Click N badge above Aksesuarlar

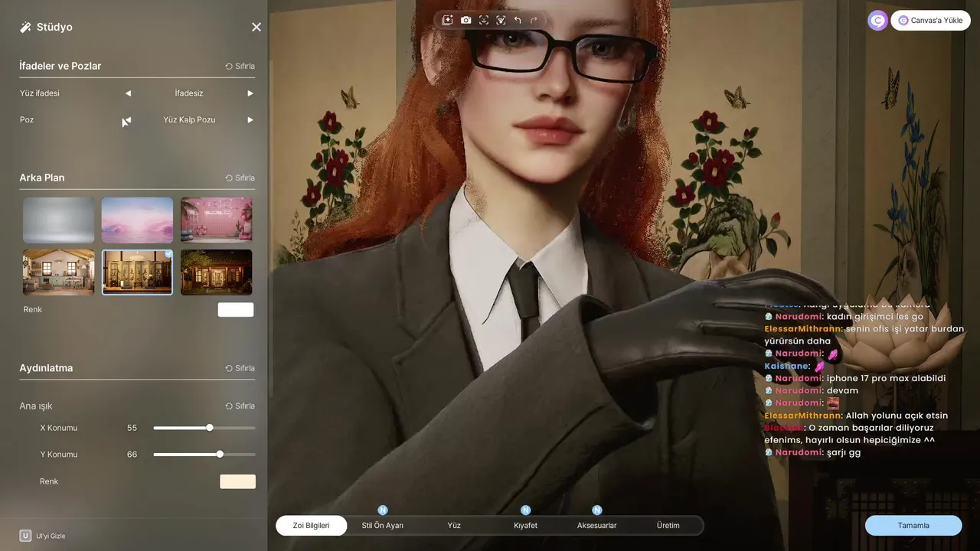coord(596,510)
